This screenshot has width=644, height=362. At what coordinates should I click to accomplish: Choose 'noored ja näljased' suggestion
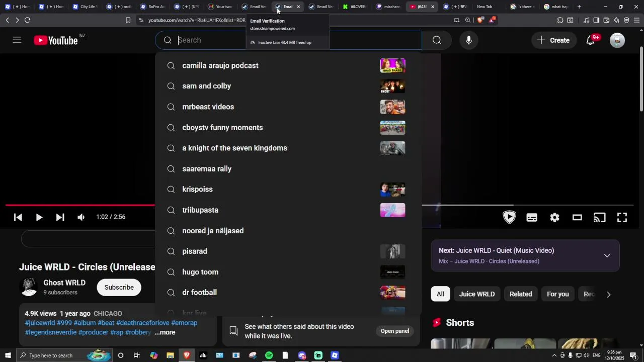[x=288, y=230]
